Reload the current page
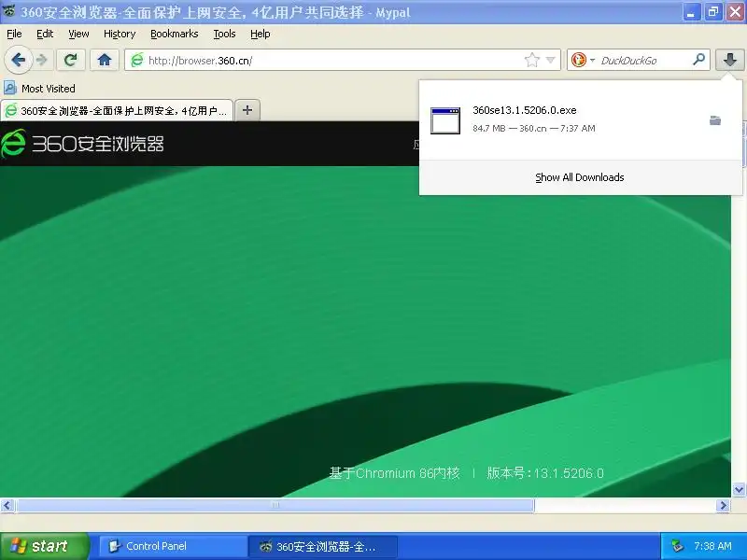747x560 pixels. [71, 60]
